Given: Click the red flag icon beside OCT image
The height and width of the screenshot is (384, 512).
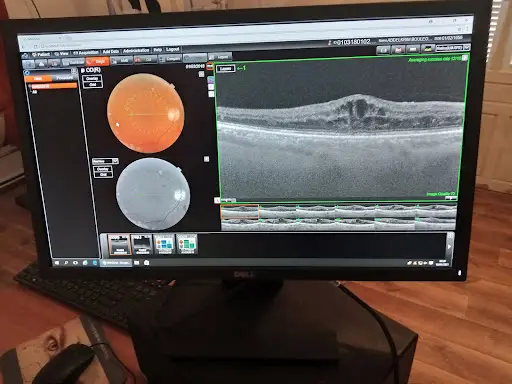Looking at the screenshot, I should tap(210, 67).
